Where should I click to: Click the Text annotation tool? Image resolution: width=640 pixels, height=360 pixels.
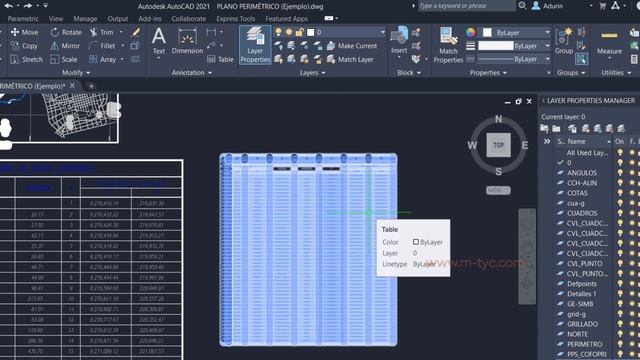159,41
